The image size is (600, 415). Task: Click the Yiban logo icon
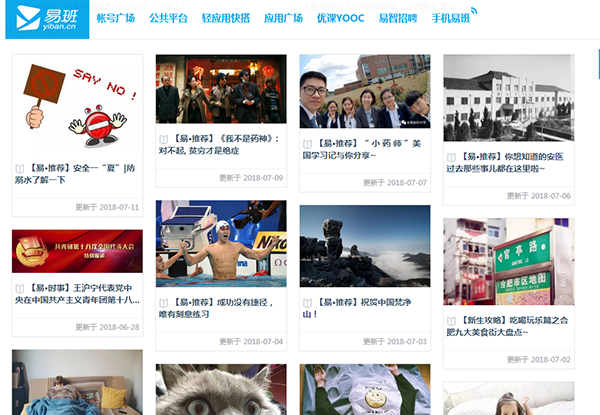pos(40,19)
